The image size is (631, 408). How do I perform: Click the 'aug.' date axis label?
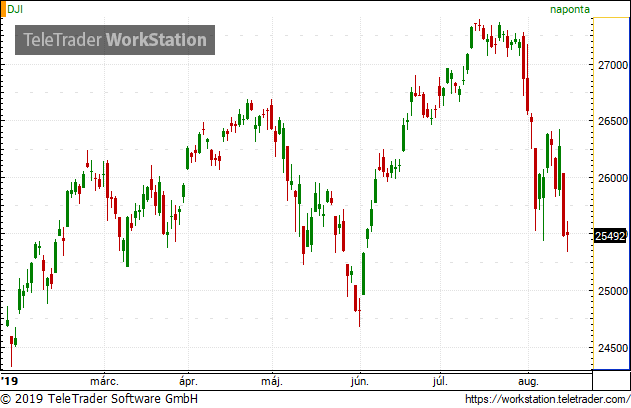coord(528,381)
